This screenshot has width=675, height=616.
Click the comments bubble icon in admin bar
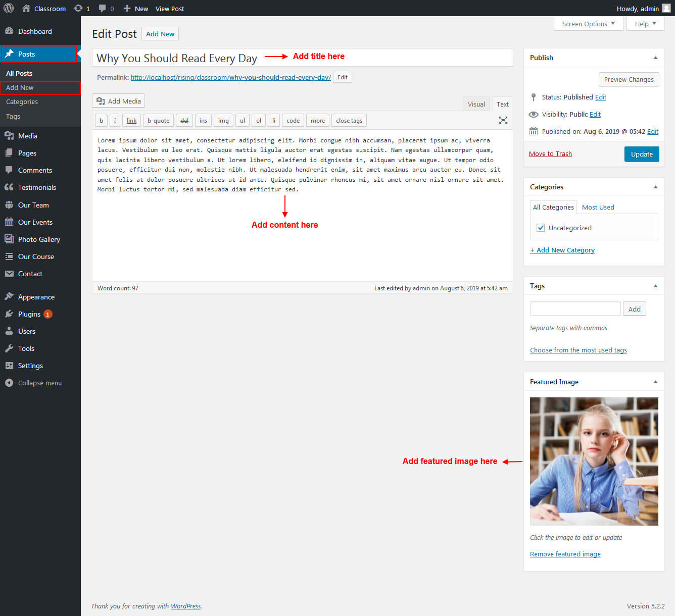pyautogui.click(x=103, y=9)
